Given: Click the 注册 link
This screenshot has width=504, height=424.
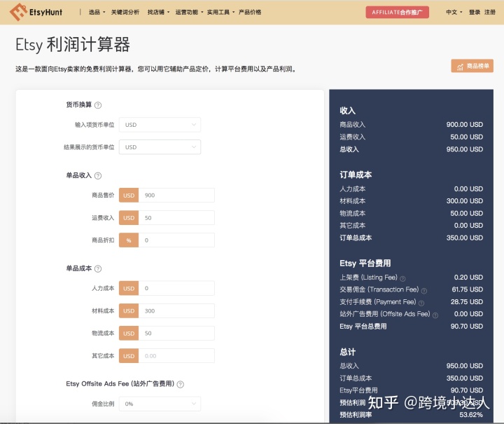Looking at the screenshot, I should point(490,12).
